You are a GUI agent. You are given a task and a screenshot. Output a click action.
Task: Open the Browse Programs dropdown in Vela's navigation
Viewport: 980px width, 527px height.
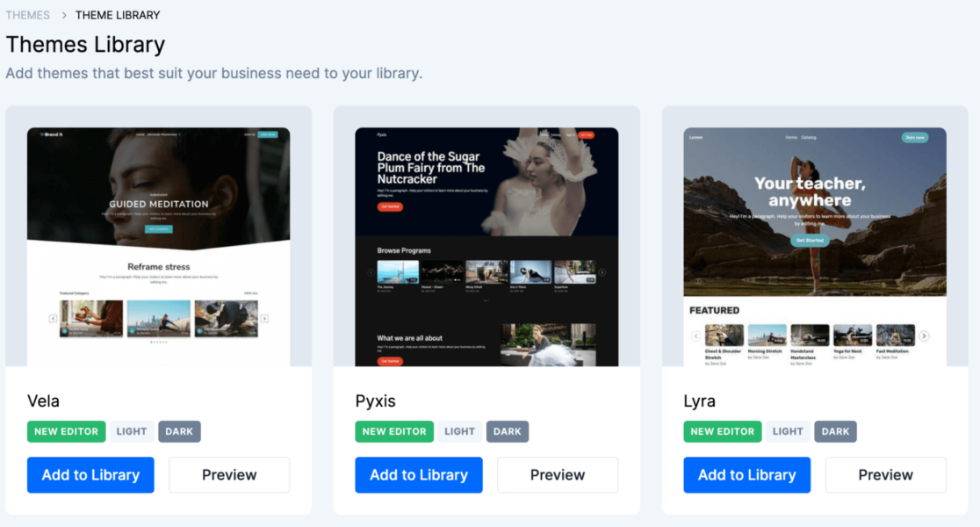[x=163, y=134]
